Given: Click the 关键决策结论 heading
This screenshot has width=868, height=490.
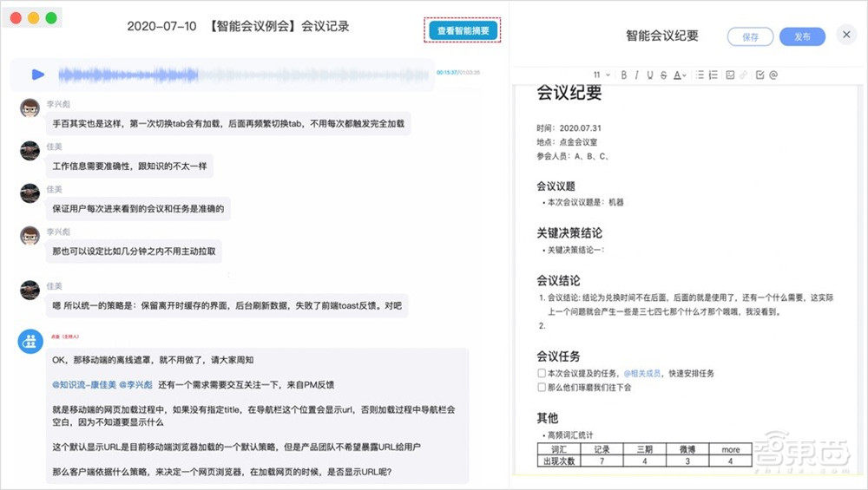Looking at the screenshot, I should tap(569, 232).
